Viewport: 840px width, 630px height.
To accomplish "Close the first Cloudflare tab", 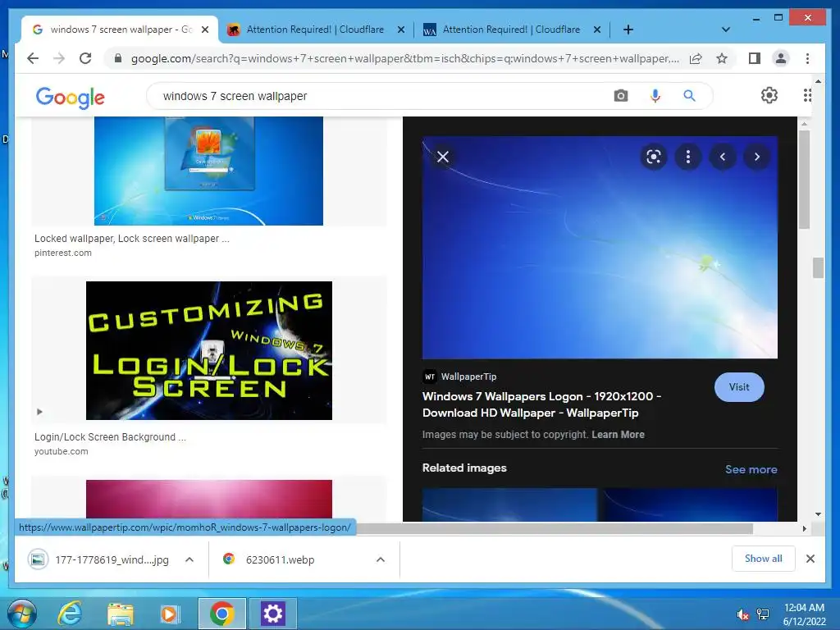I will tap(400, 30).
